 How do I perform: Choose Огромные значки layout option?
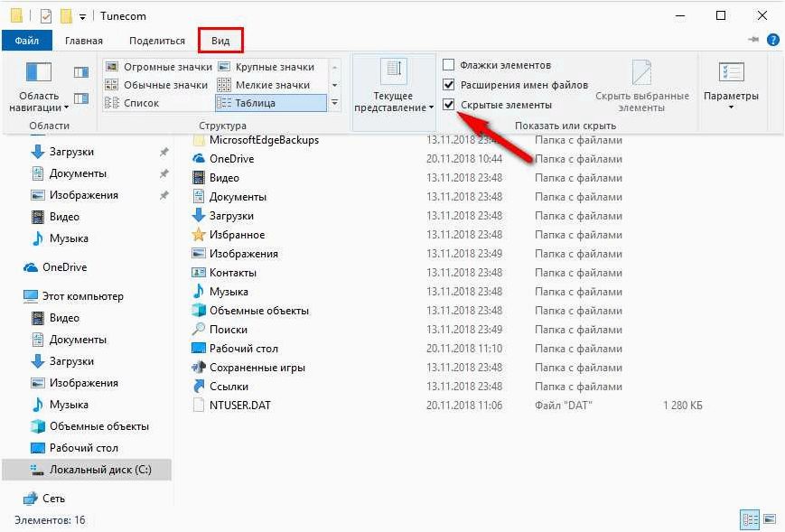pos(159,67)
